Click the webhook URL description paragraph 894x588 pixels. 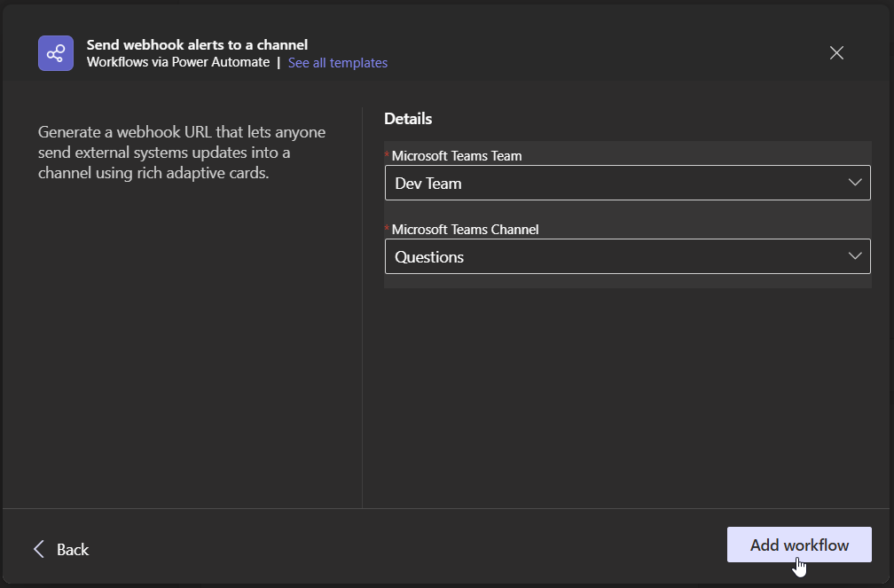[x=182, y=153]
